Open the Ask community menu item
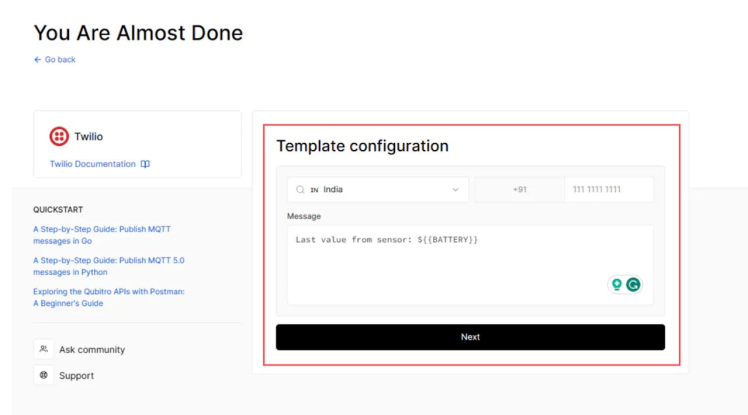 pos(92,349)
